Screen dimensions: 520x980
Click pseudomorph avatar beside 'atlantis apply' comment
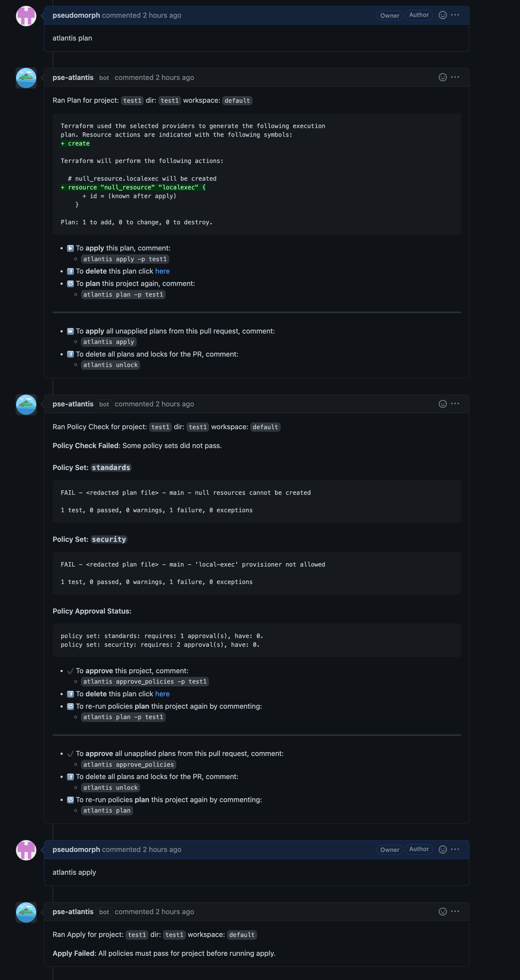[x=26, y=850]
